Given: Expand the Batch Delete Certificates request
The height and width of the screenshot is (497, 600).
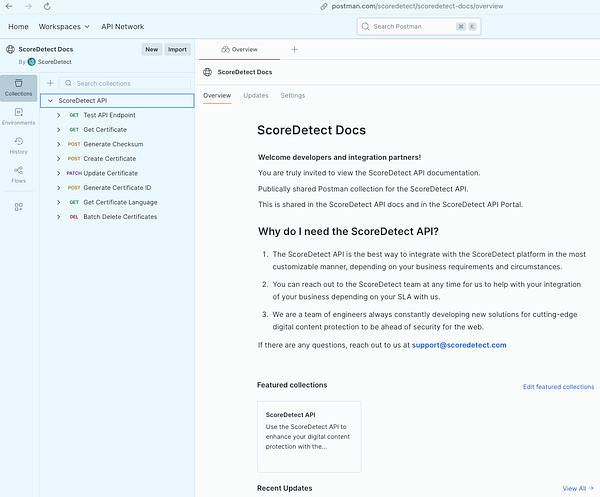Looking at the screenshot, I should point(59,217).
